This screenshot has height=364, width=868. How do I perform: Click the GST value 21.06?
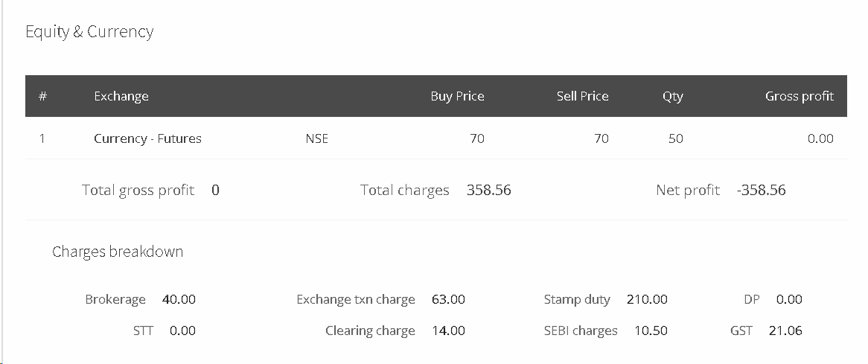pyautogui.click(x=785, y=331)
